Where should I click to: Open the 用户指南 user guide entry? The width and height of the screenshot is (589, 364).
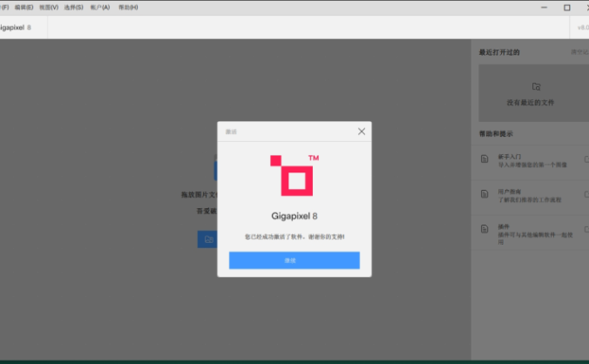click(530, 198)
